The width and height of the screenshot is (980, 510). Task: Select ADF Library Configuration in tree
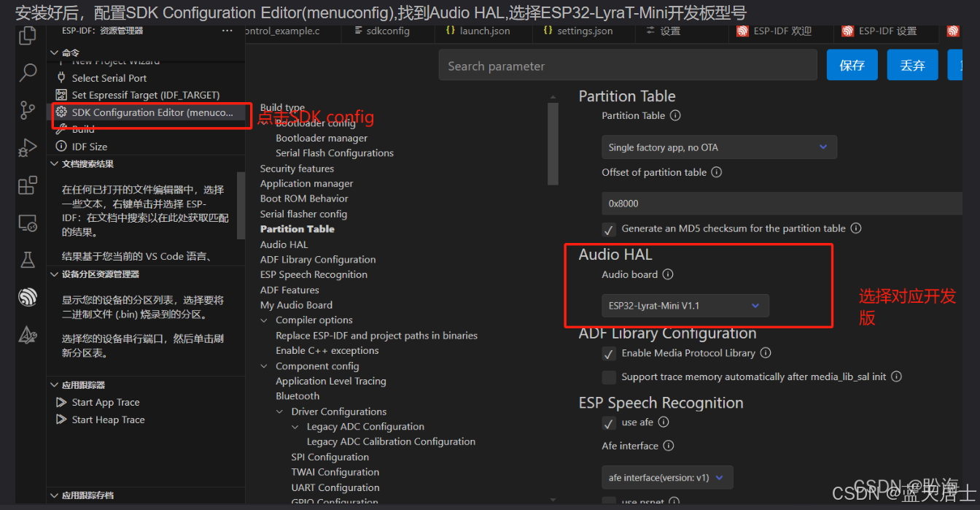(318, 260)
